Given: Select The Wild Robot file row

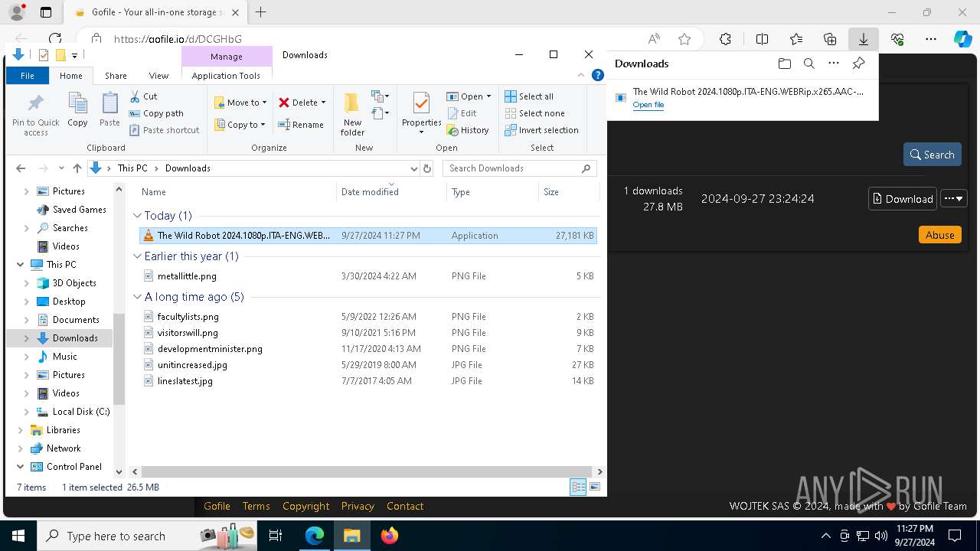Looking at the screenshot, I should coord(368,236).
